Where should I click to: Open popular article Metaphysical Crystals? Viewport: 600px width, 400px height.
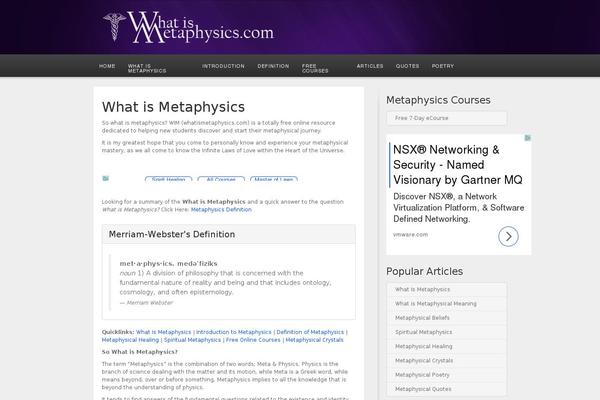447,361
